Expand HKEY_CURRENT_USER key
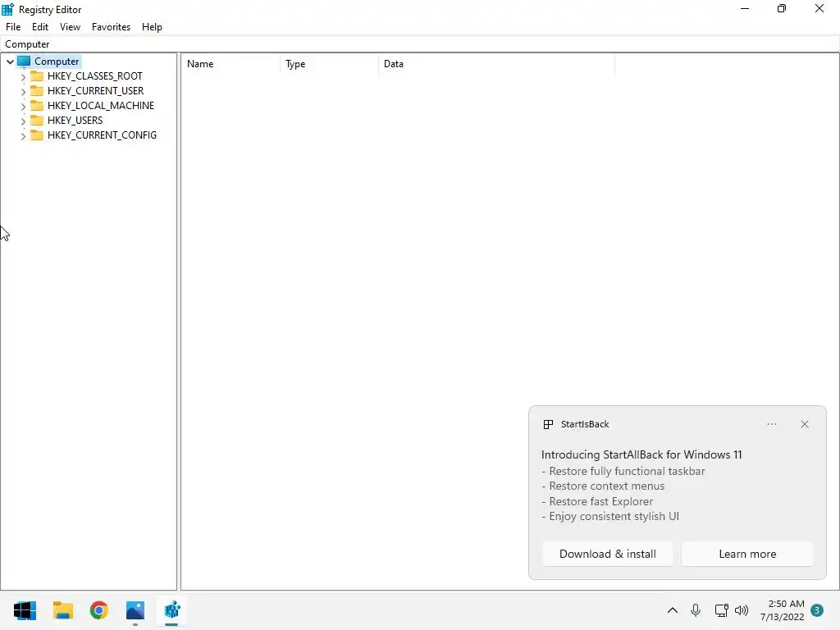The image size is (840, 630). click(x=23, y=92)
